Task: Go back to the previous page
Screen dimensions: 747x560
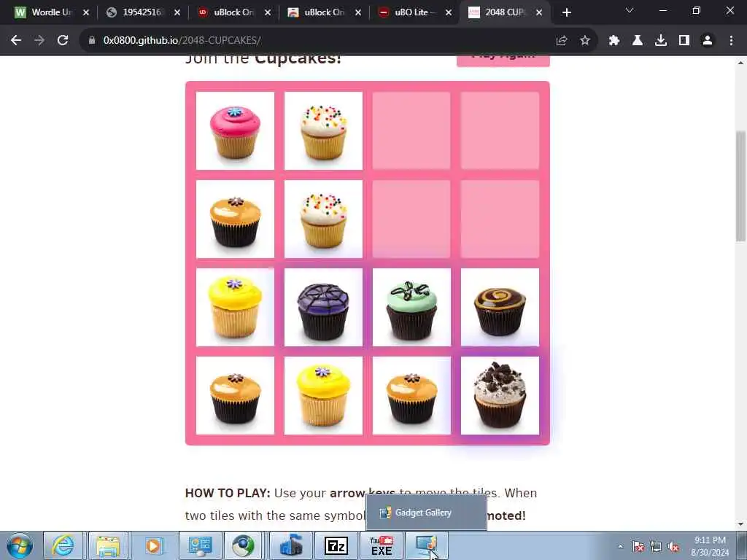Action: click(x=16, y=41)
